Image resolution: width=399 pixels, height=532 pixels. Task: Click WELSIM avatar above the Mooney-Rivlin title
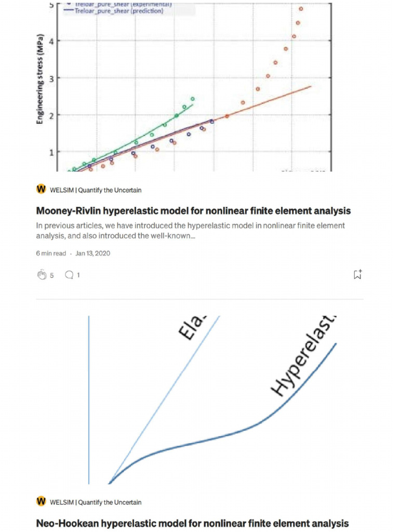coord(41,190)
